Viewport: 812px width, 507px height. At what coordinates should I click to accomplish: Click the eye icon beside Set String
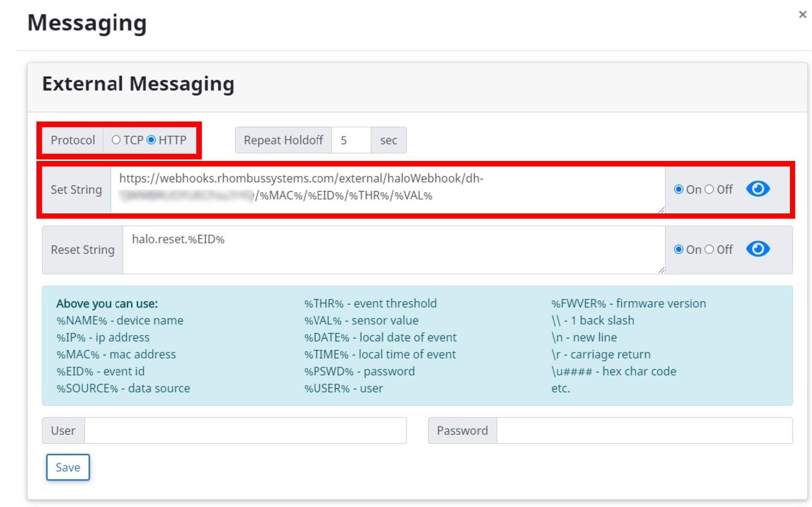(758, 189)
